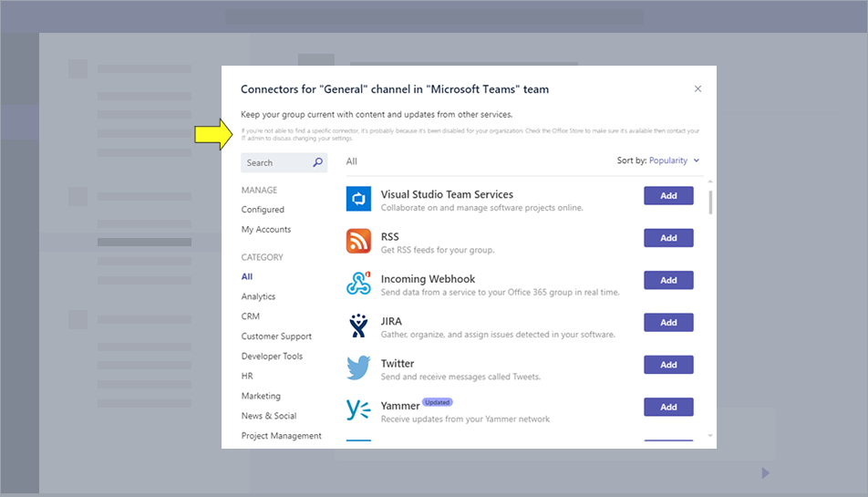868x497 pixels.
Task: Add the Twitter connector
Action: [668, 364]
